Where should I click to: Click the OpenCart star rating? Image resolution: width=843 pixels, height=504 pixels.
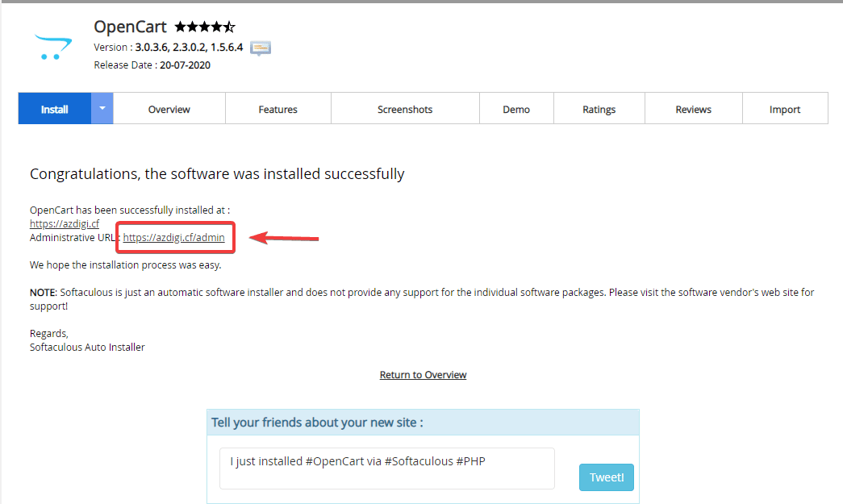[x=205, y=27]
